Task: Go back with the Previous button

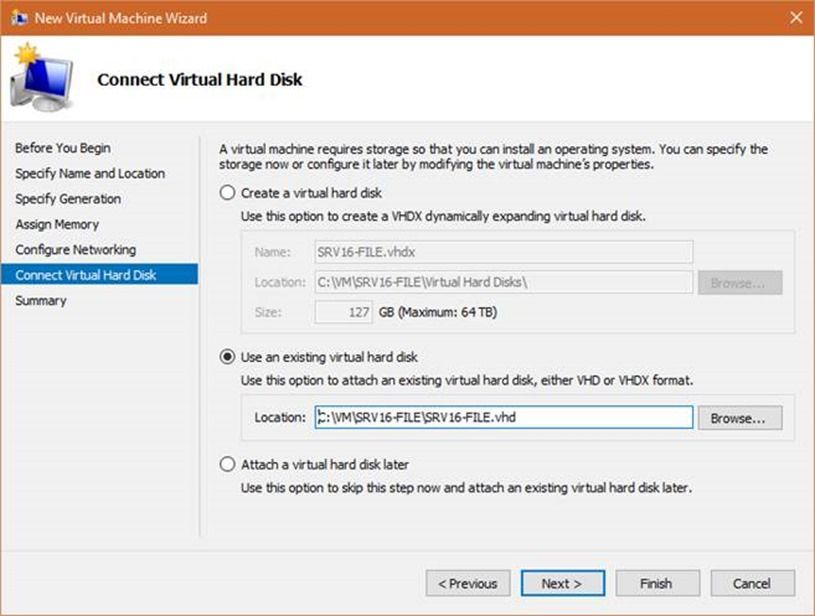Action: click(x=468, y=583)
